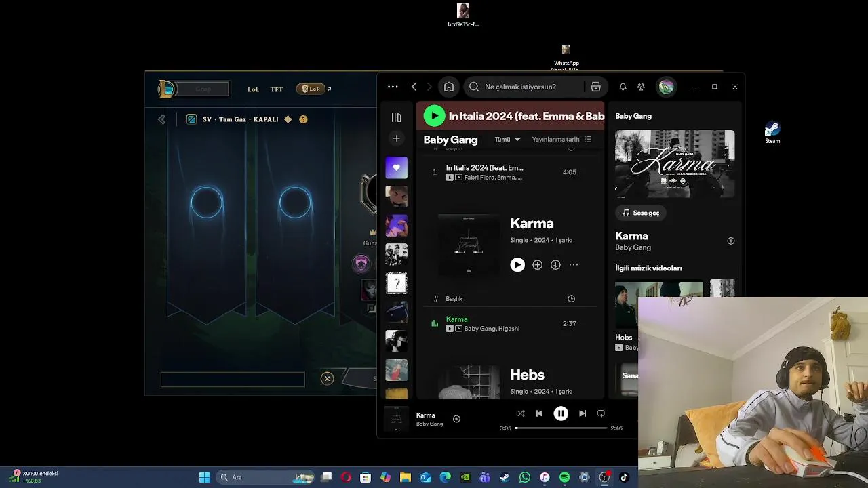Create a new playlist with plus icon
Viewport: 868px width, 488px height.
coord(397,138)
